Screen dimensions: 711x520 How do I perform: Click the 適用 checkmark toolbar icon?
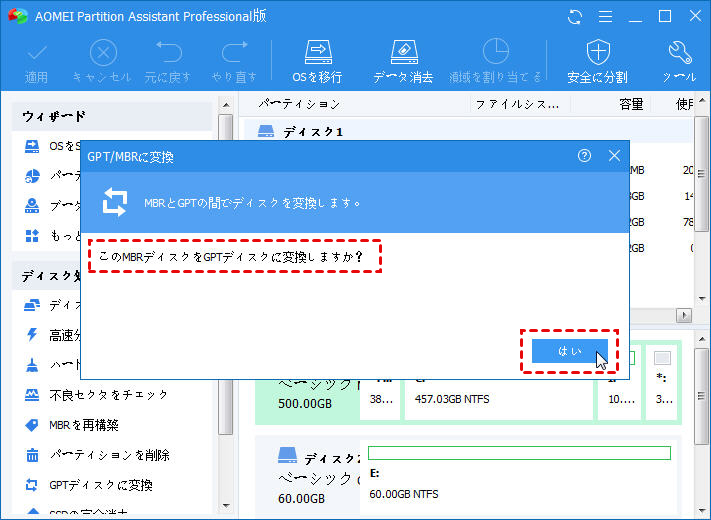click(37, 53)
